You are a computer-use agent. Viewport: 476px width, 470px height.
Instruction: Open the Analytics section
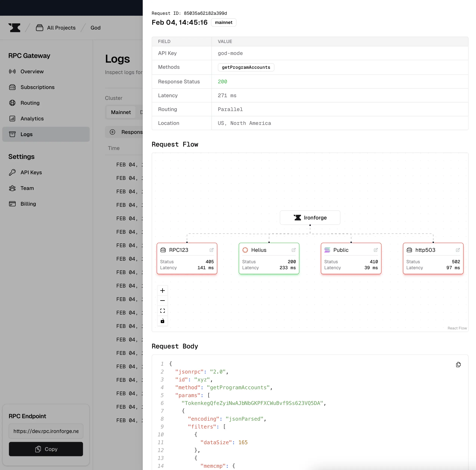32,119
